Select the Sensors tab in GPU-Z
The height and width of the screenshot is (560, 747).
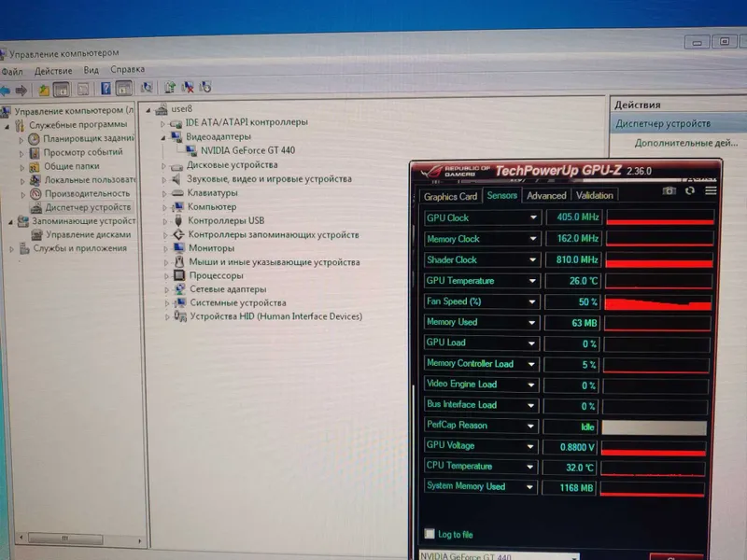pos(501,195)
